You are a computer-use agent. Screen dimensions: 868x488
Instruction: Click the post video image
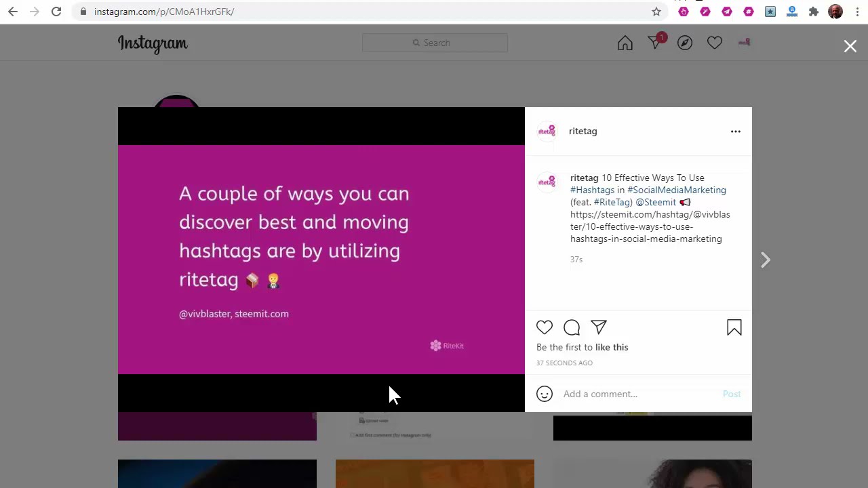(x=321, y=260)
